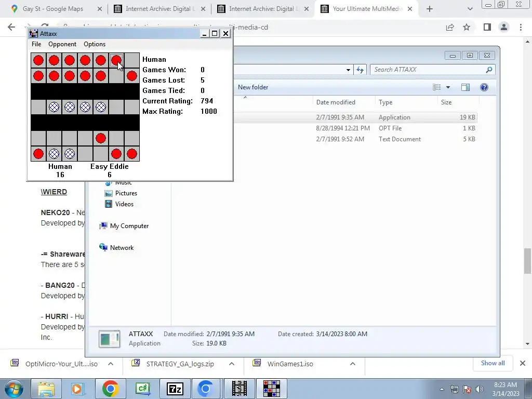Open the C# application taskbar icon
Image resolution: width=532 pixels, height=399 pixels.
click(142, 389)
